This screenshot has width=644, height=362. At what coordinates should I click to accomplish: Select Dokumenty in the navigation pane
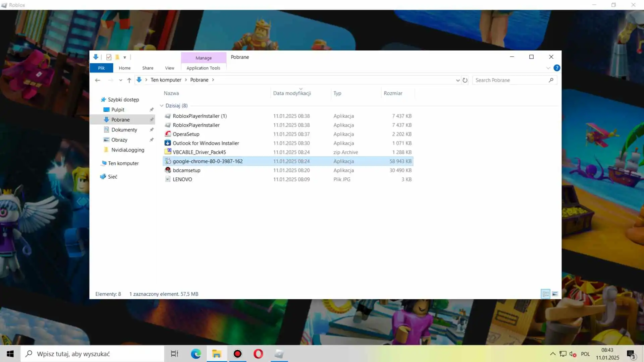[124, 130]
